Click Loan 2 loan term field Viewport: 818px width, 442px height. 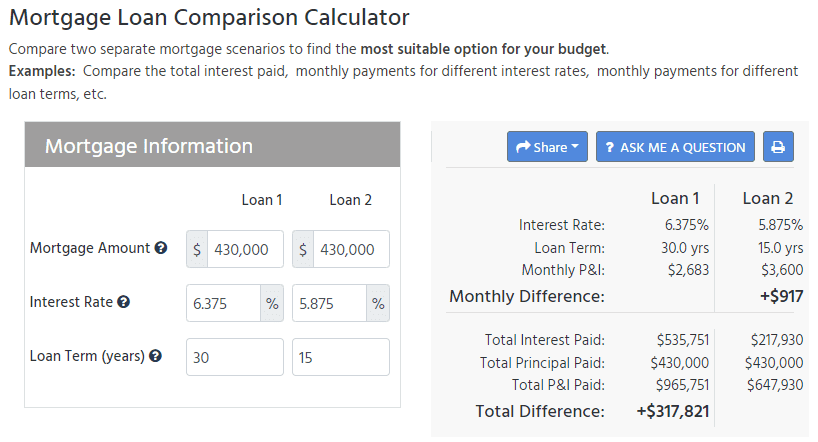(x=341, y=357)
